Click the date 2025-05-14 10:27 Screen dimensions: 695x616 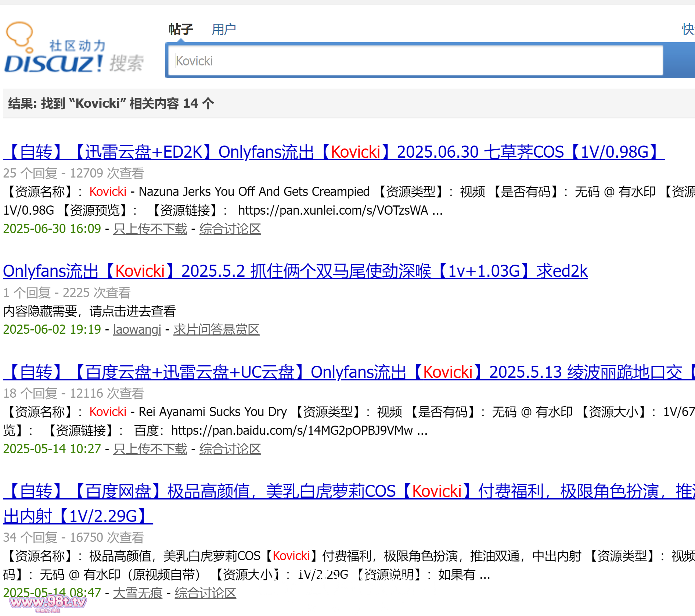click(x=52, y=449)
